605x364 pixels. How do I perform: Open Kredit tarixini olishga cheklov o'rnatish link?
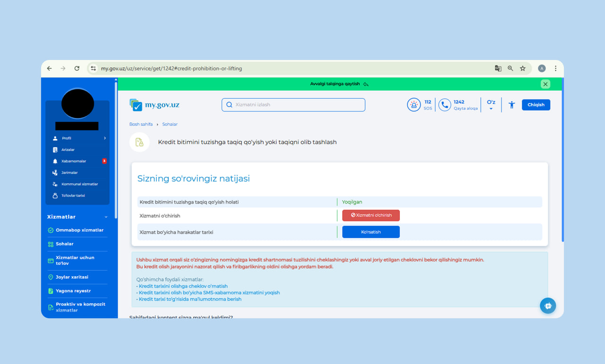pos(183,286)
